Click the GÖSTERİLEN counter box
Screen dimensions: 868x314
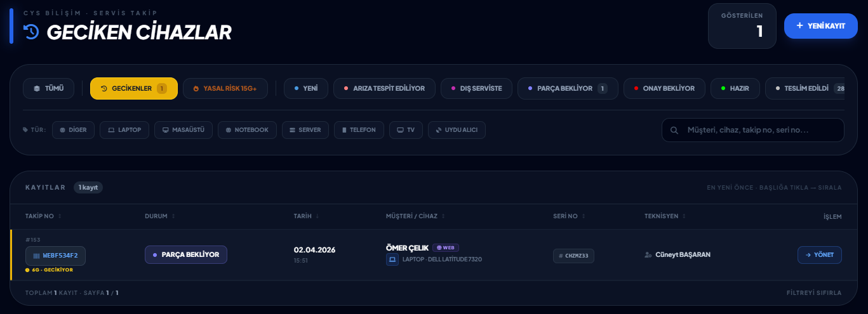pos(742,26)
